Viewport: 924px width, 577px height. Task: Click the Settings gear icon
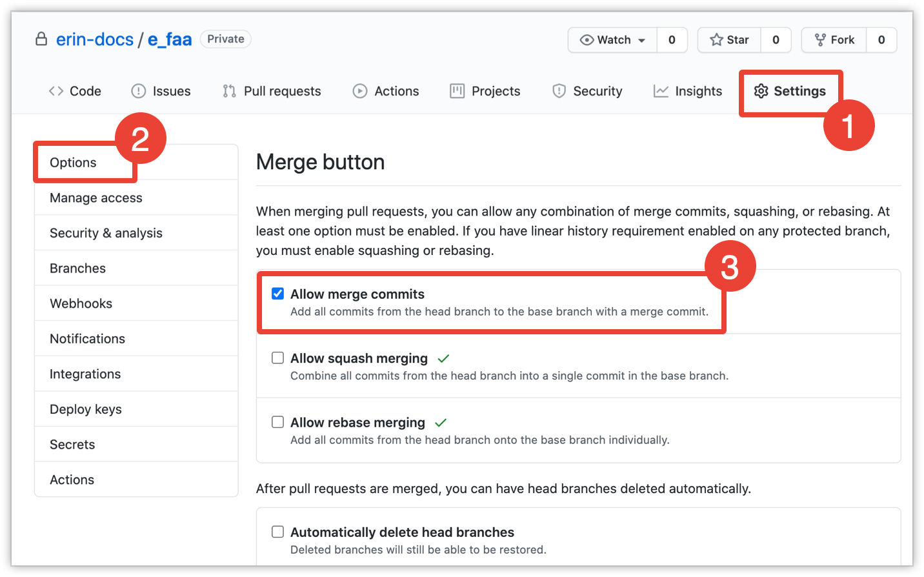761,91
